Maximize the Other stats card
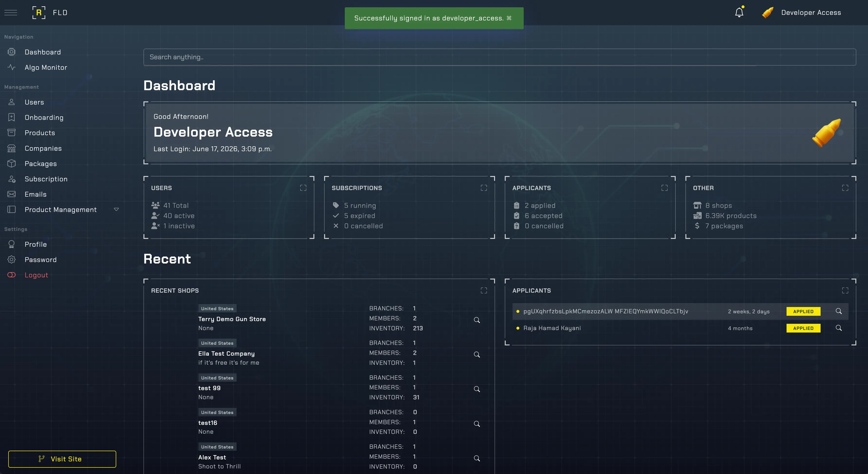 click(x=845, y=188)
